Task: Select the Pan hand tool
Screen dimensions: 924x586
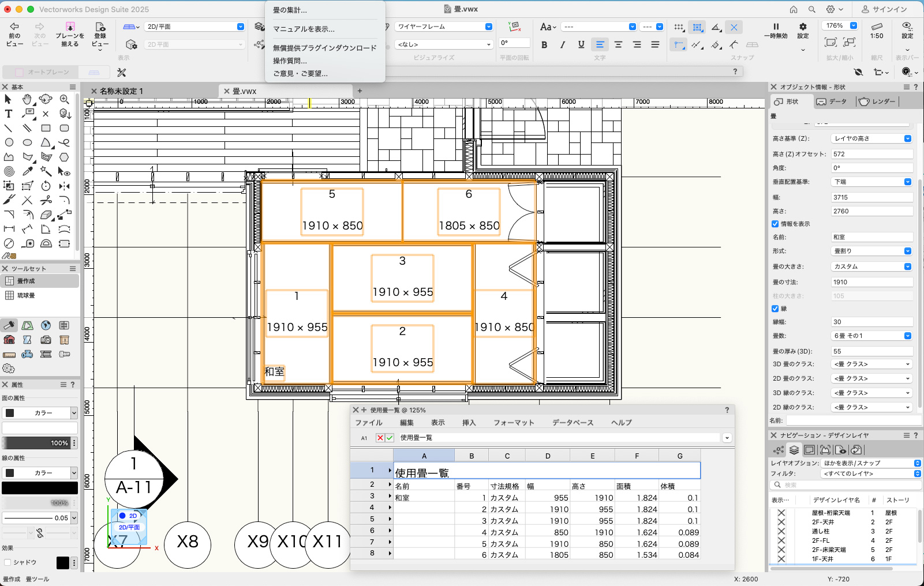Action: pos(27,99)
